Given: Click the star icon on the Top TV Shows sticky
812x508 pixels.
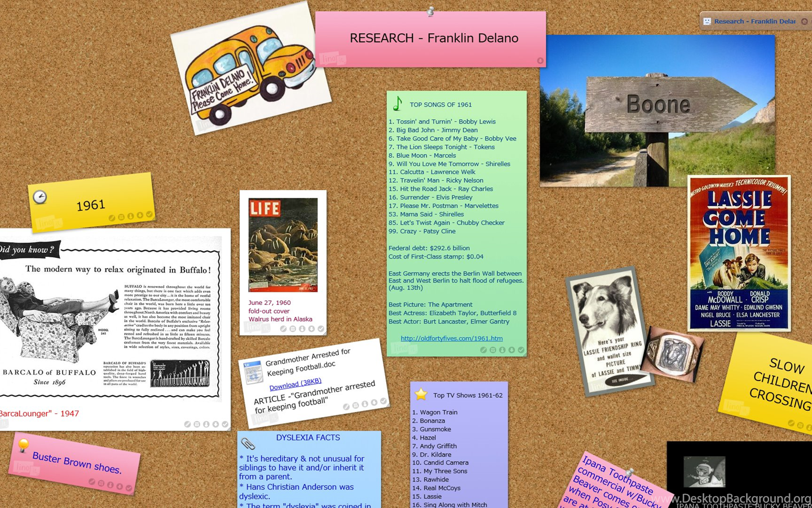Looking at the screenshot, I should coord(421,395).
